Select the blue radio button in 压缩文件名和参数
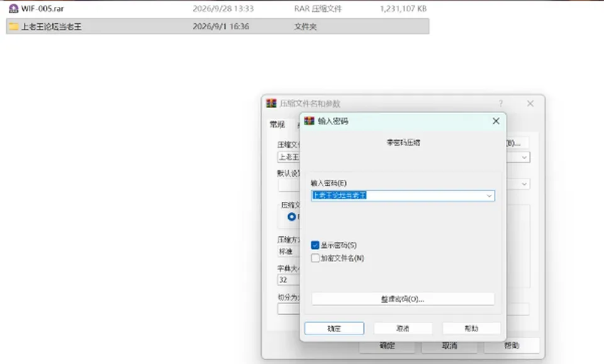 [292, 217]
